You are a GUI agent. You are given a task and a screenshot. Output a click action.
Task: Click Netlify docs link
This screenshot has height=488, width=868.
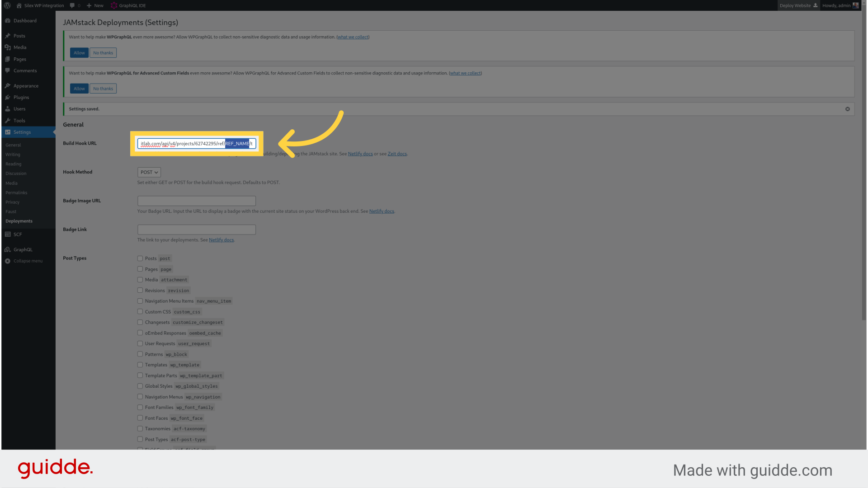tap(360, 154)
